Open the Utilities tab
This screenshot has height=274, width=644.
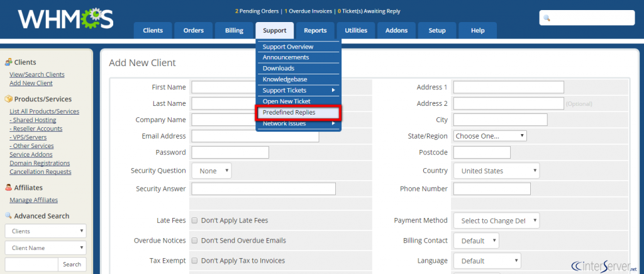[356, 30]
